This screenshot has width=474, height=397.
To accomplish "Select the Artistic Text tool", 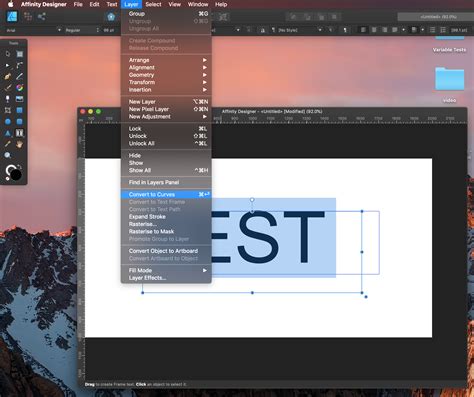I will tap(8, 133).
